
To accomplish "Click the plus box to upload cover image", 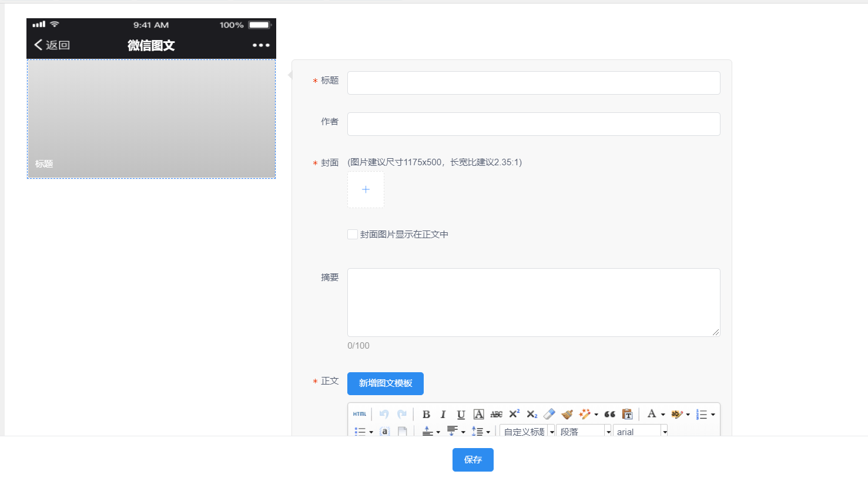I will (x=366, y=189).
